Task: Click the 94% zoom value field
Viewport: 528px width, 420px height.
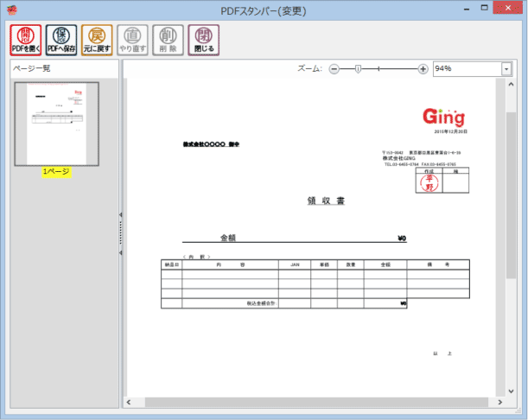Action: pyautogui.click(x=468, y=69)
